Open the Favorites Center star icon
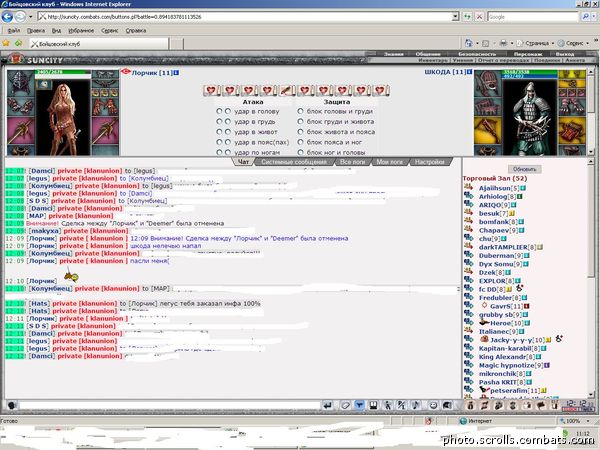The width and height of the screenshot is (600, 450). [x=6, y=43]
